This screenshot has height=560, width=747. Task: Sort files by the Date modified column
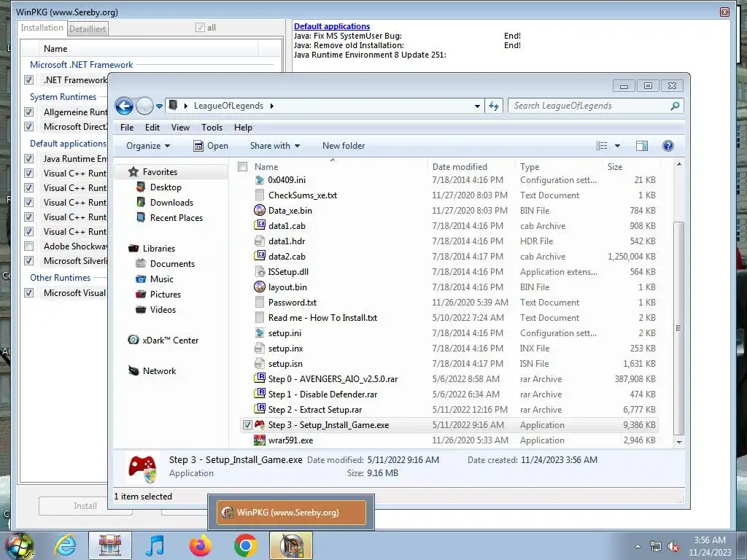coord(460,167)
